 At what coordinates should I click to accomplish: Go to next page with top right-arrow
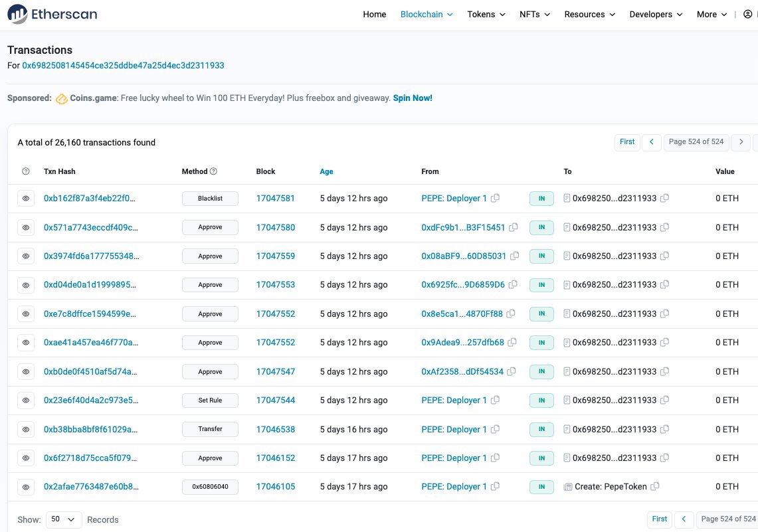coord(741,142)
